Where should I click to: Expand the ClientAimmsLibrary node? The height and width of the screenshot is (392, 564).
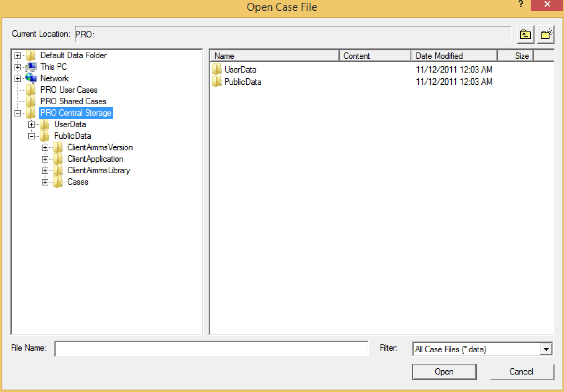(45, 170)
